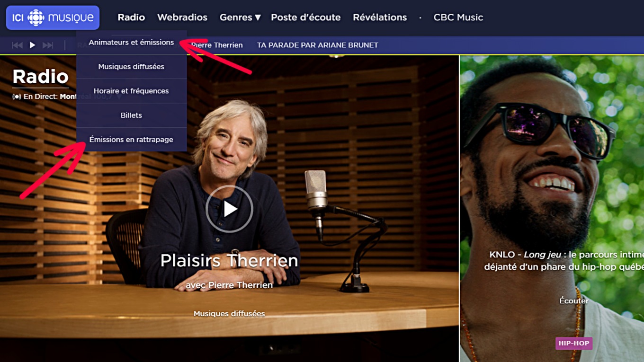Click the Écouter link on the KNLO card
The image size is (644, 362).
coord(574,300)
